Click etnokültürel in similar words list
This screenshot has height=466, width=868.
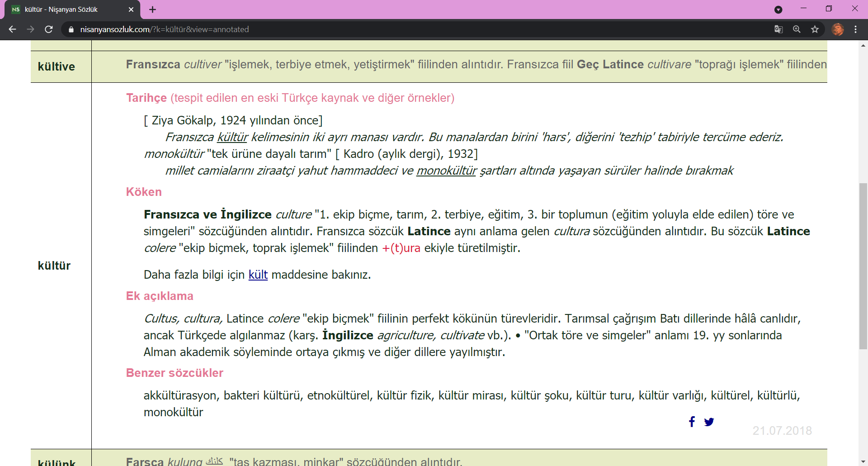click(340, 395)
